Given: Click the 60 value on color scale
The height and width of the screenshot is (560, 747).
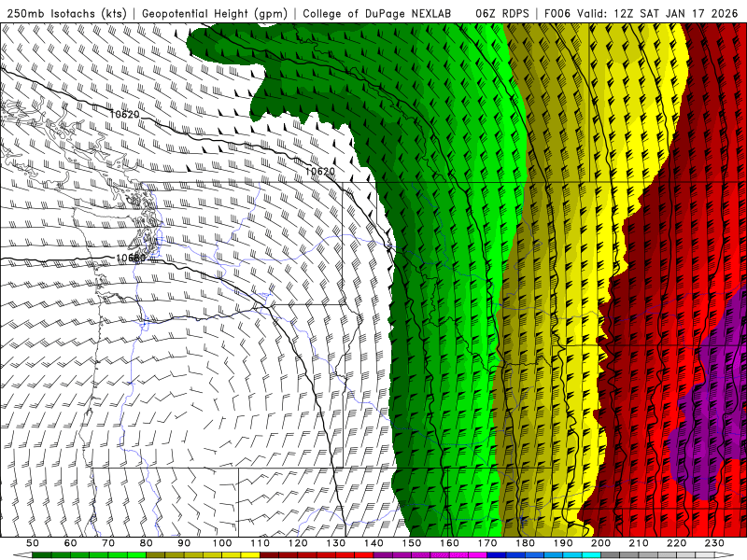Looking at the screenshot, I should 70,543.
